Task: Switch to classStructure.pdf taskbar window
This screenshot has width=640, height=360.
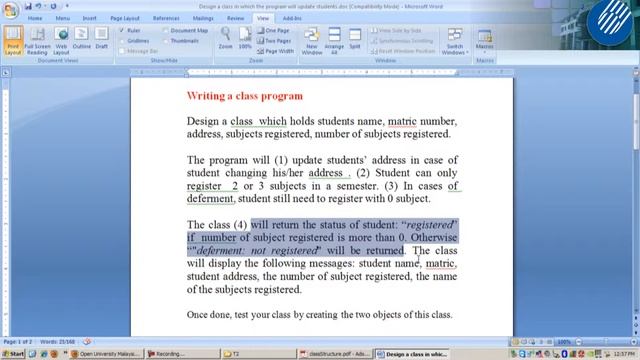Action: tap(335, 354)
